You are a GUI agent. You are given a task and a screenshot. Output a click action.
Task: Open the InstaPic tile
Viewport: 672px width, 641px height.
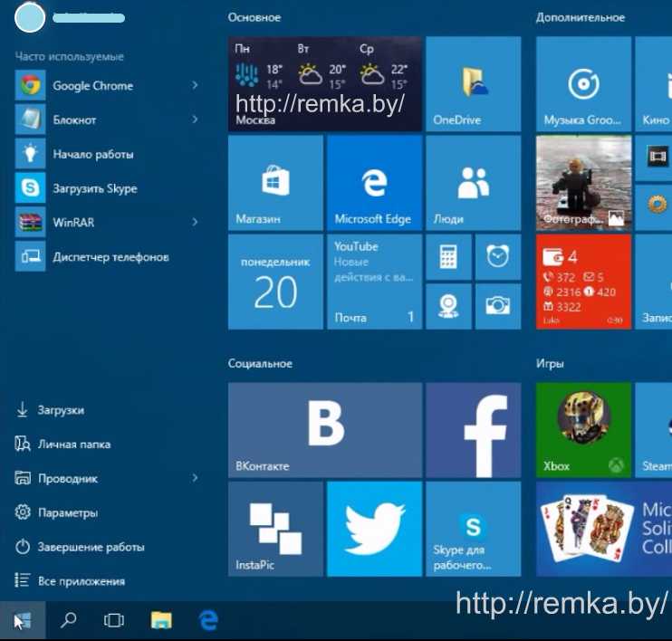pyautogui.click(x=275, y=529)
